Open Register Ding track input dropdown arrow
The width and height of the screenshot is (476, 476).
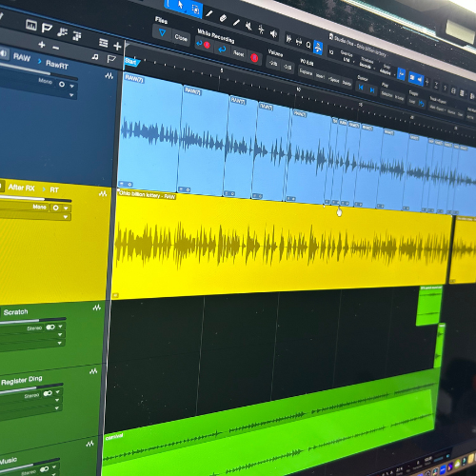coord(57,392)
